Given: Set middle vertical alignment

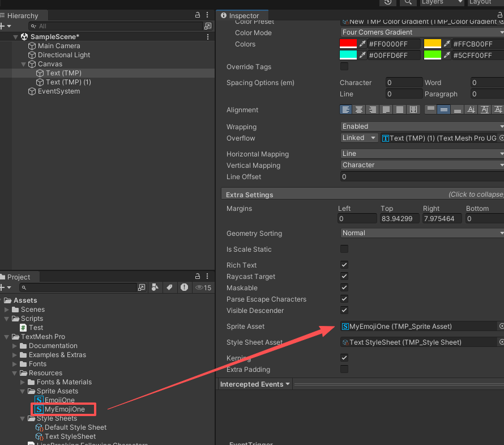Looking at the screenshot, I should coord(444,110).
